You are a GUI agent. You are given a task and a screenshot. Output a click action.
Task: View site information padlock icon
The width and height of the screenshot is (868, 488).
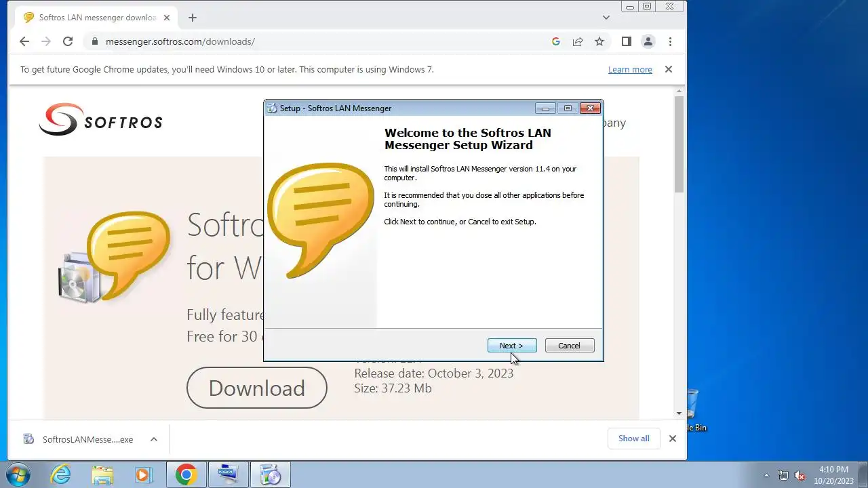pos(95,41)
